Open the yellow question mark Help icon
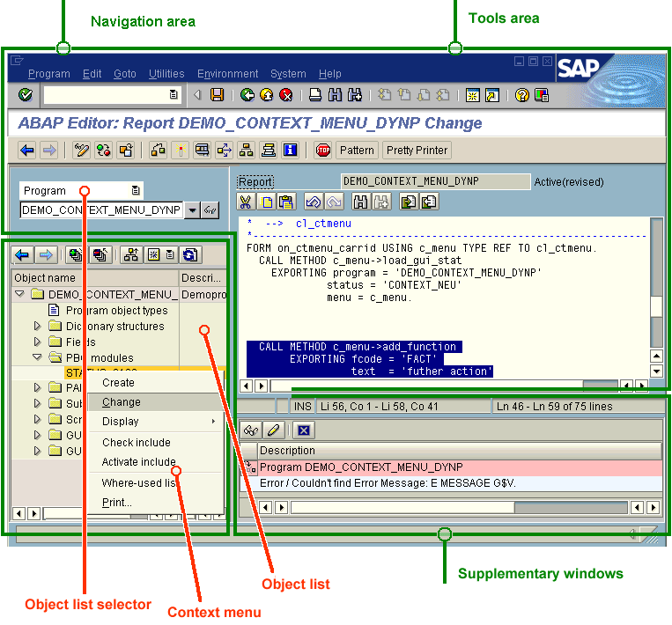The image size is (672, 625). 522,95
